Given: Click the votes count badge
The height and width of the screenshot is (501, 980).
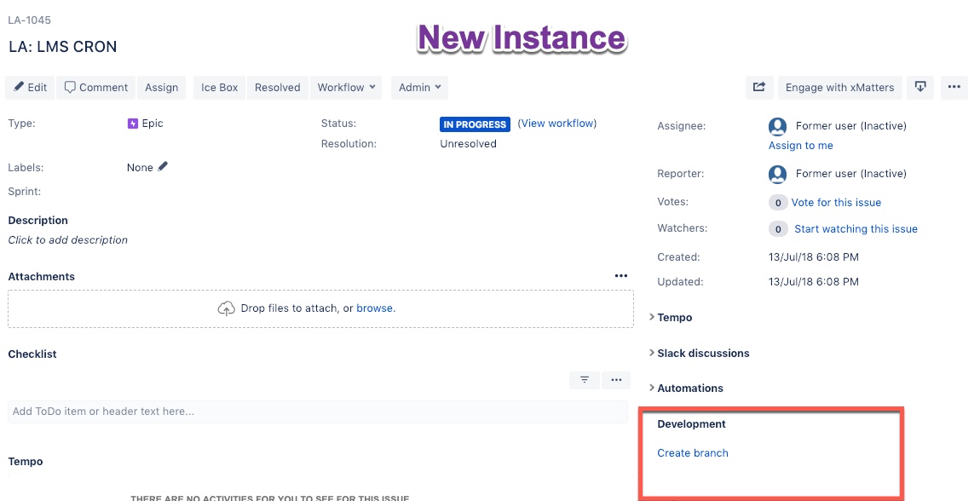Looking at the screenshot, I should point(778,203).
